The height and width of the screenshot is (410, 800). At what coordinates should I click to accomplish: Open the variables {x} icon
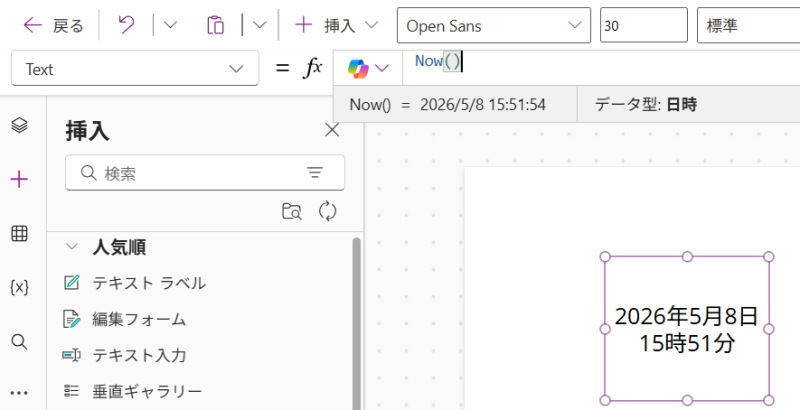point(19,288)
